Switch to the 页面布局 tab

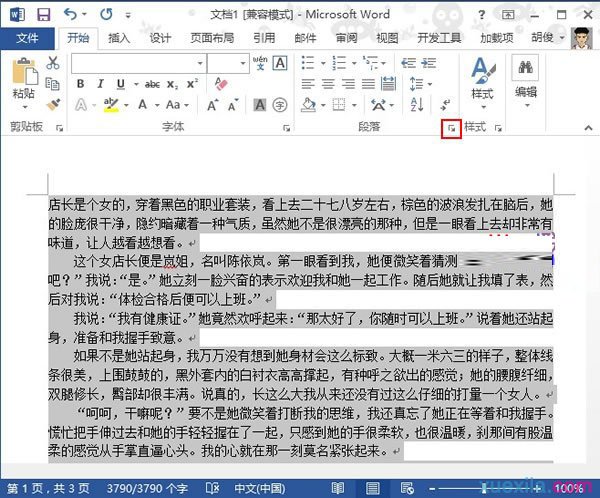tap(212, 38)
